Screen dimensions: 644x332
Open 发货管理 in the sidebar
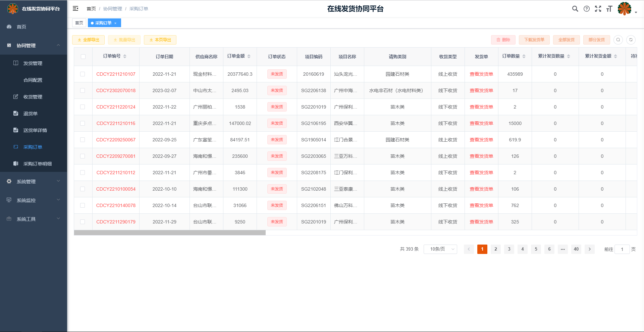point(33,63)
